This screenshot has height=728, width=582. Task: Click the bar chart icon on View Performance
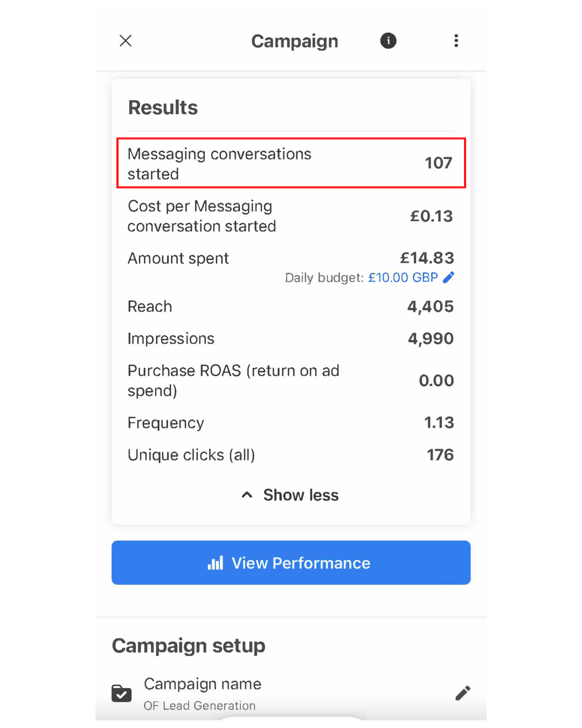216,563
